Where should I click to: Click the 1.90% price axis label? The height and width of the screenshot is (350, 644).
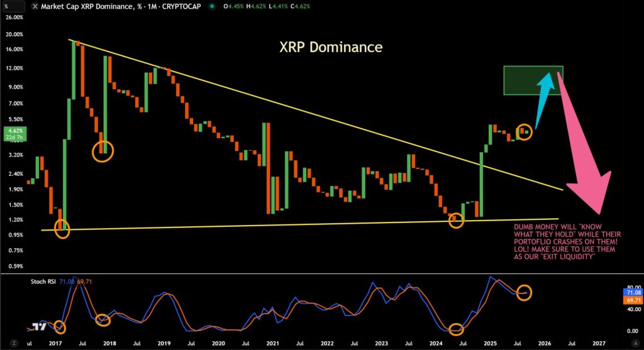tap(16, 190)
